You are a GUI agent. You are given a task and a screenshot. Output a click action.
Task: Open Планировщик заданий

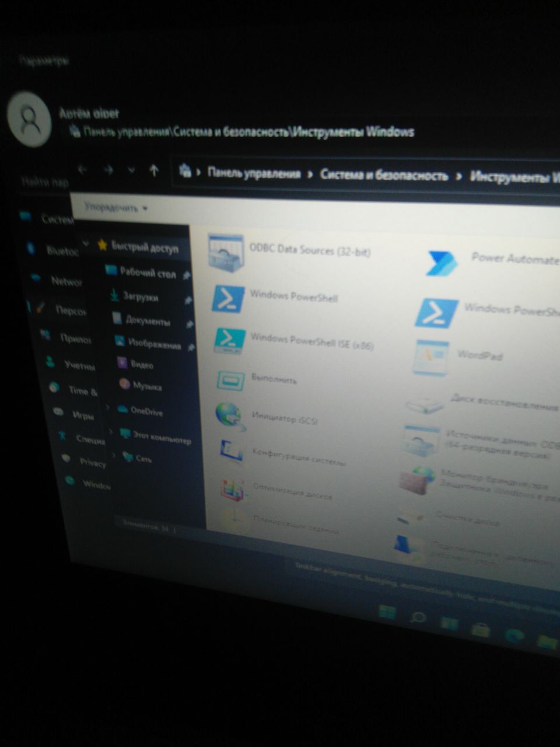(280, 524)
